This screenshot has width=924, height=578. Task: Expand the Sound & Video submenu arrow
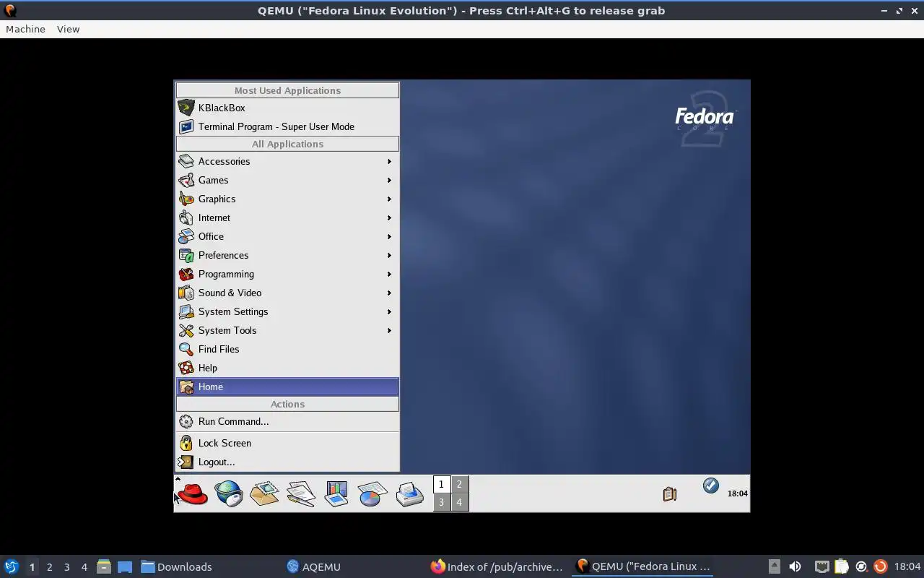(x=389, y=293)
